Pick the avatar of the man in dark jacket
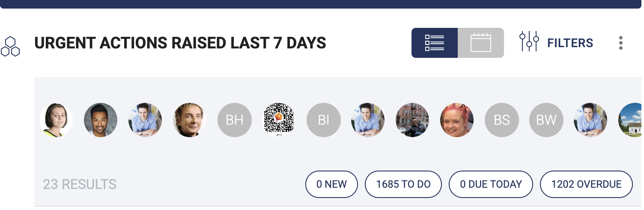Image resolution: width=644 pixels, height=210 pixels. point(190,120)
